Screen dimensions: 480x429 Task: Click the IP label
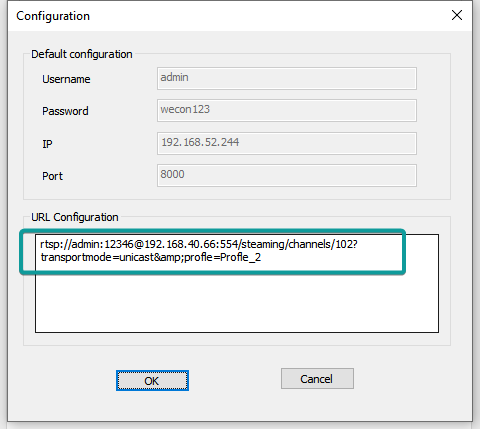47,144
